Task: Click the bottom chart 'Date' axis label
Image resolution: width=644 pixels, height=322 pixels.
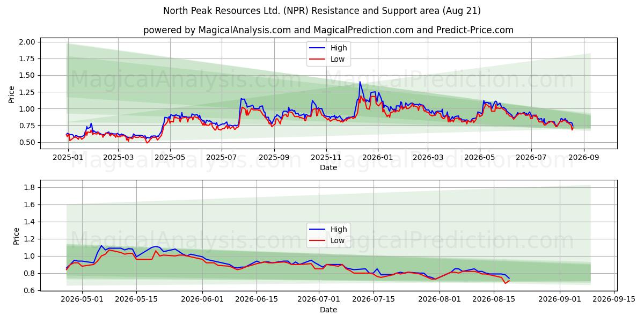Action: click(328, 310)
